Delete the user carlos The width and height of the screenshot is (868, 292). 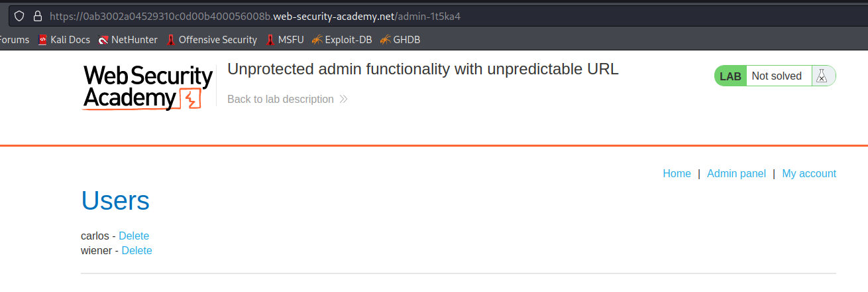[x=134, y=236]
